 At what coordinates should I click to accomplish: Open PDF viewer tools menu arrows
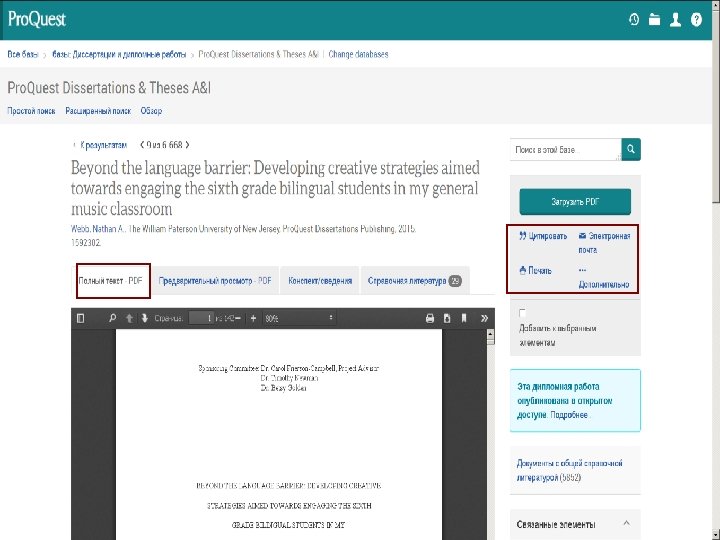484,318
